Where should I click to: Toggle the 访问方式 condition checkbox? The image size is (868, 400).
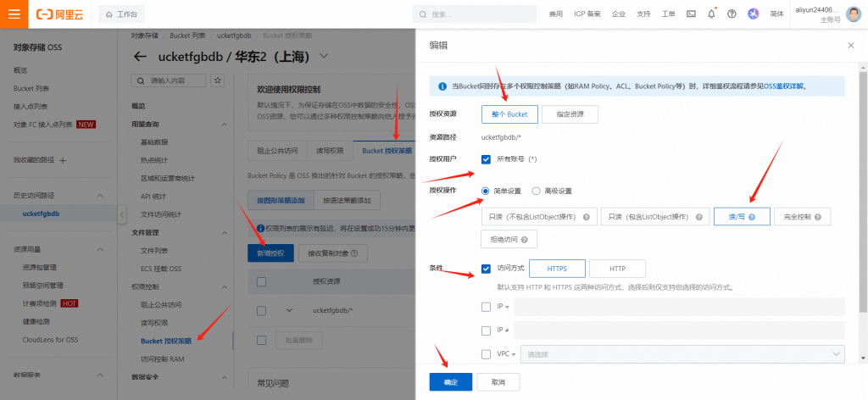coord(486,269)
